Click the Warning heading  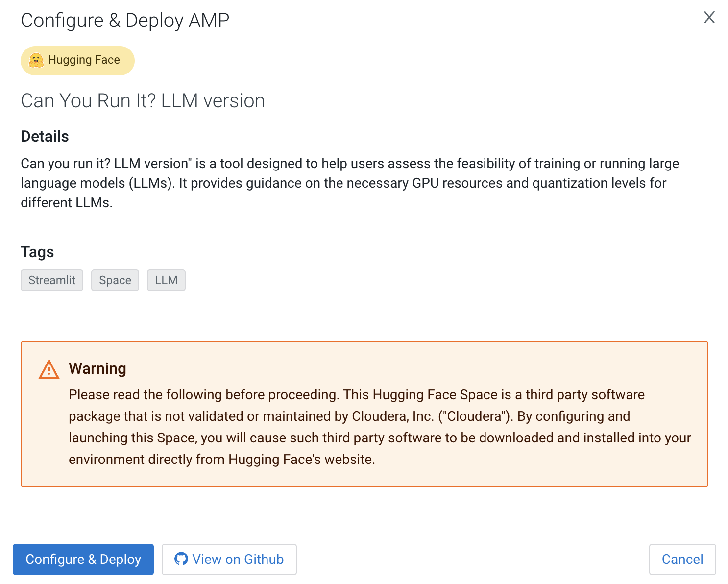coord(97,368)
